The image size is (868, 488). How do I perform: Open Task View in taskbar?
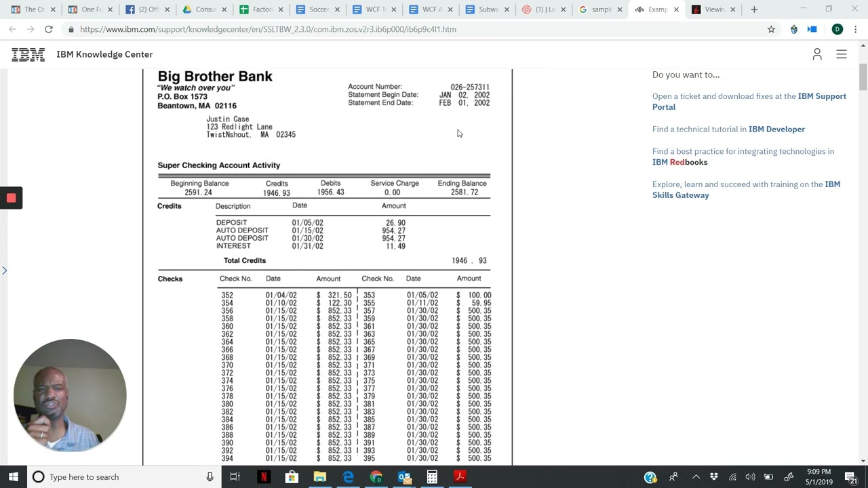[235, 477]
